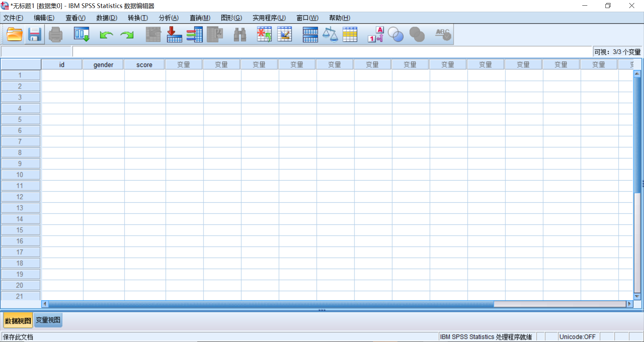This screenshot has height=342, width=644.
Task: Open the Recall recently used dialogs icon
Action: click(82, 35)
